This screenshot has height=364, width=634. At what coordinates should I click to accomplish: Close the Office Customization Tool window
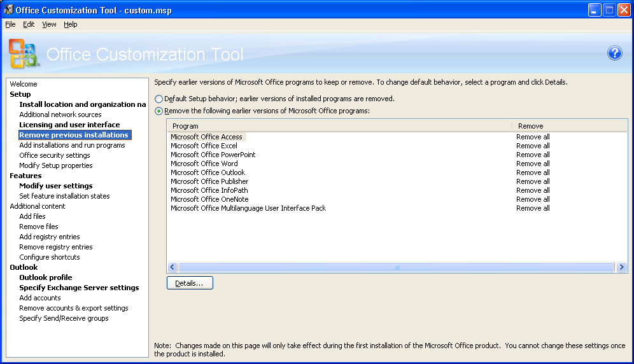[x=624, y=10]
